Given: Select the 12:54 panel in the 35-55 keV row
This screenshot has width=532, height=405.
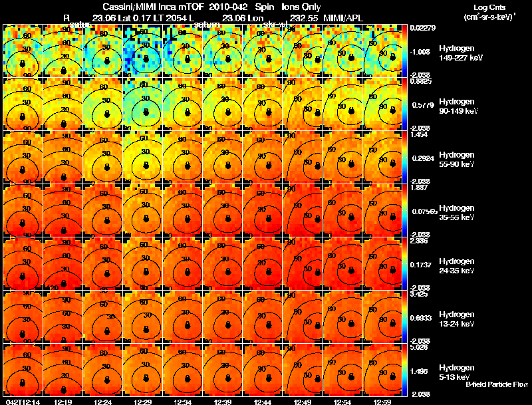Looking at the screenshot, I should tap(342, 211).
